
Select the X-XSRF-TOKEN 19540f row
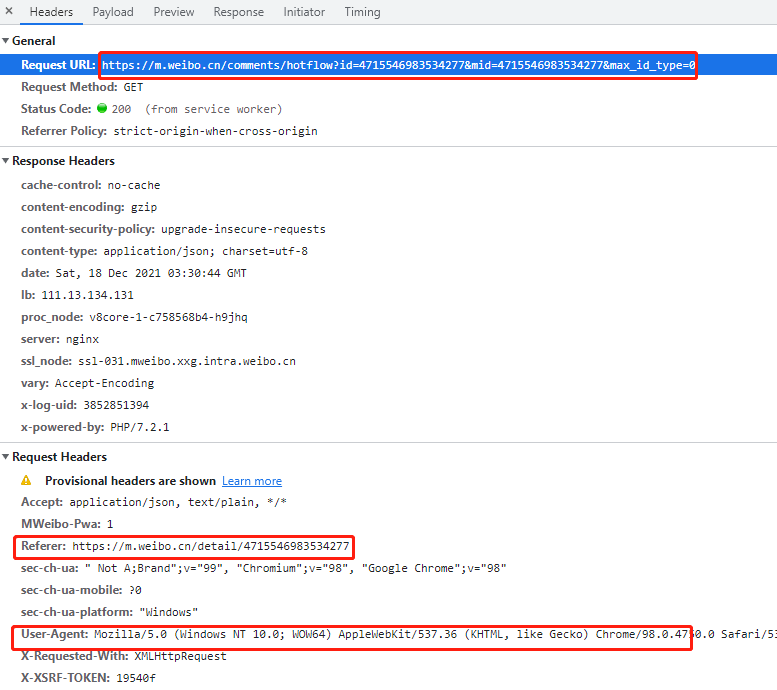pos(88,678)
